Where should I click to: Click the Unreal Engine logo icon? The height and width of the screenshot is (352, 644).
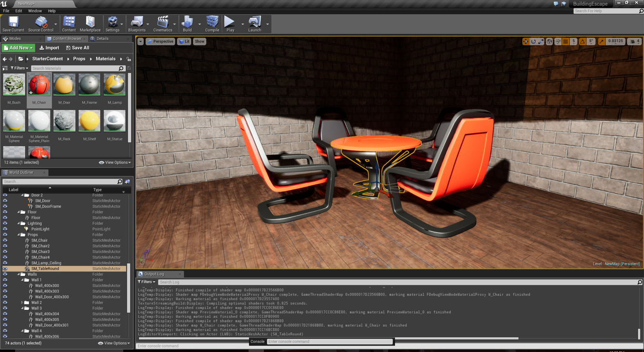point(4,4)
